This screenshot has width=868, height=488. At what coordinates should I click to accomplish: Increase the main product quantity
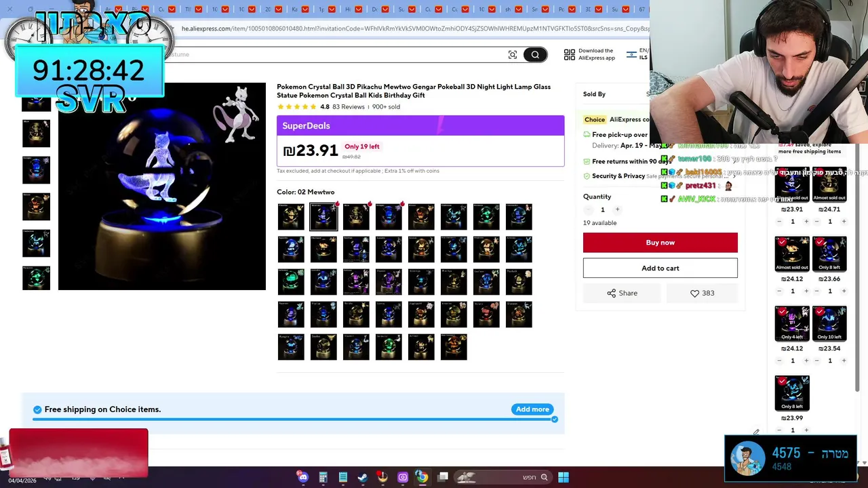click(x=617, y=209)
